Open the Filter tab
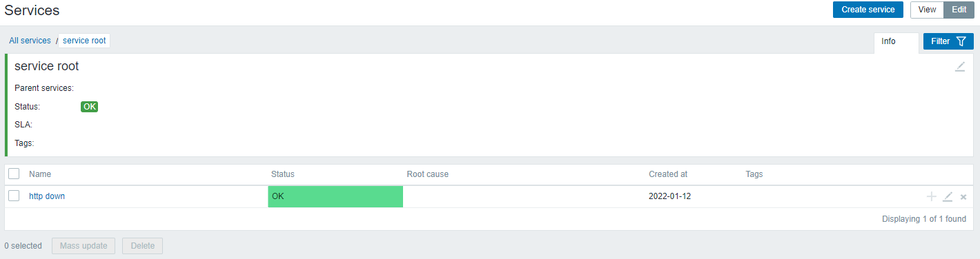980x259 pixels. [948, 41]
